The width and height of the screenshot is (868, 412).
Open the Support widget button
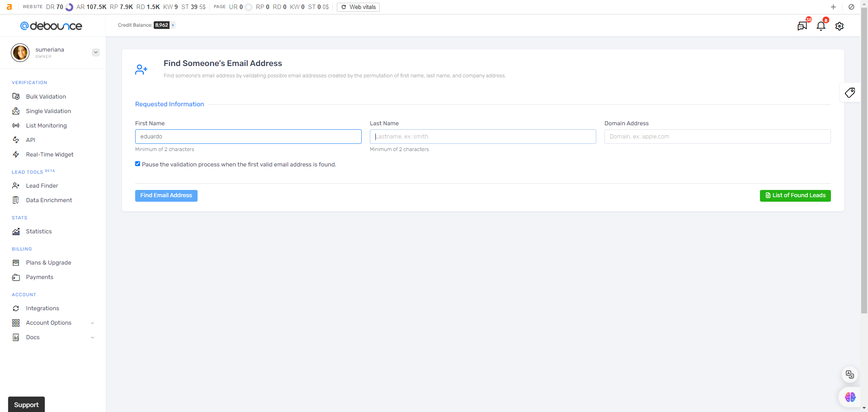click(x=26, y=405)
